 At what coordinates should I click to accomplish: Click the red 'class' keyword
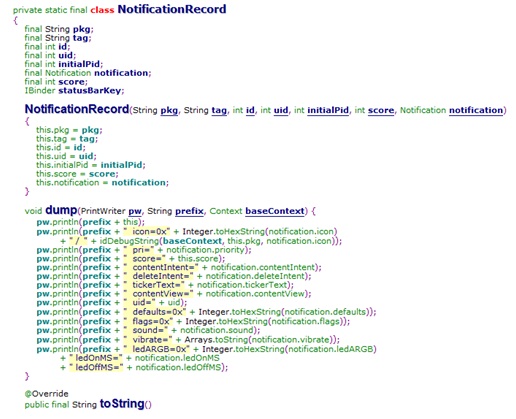[x=102, y=10]
